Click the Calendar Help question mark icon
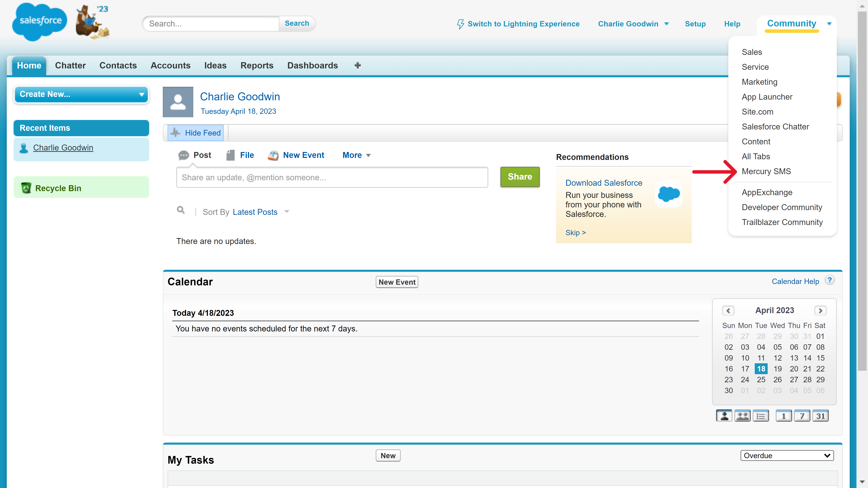The width and height of the screenshot is (868, 488). click(830, 280)
